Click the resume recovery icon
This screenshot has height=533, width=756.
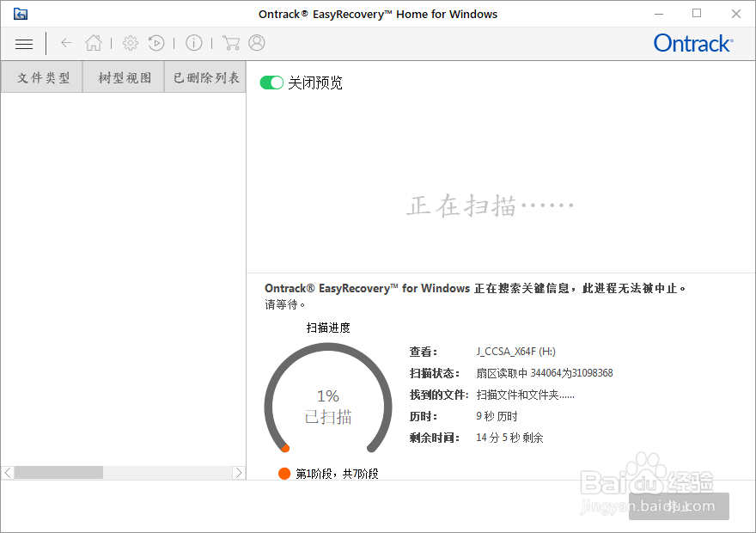156,43
